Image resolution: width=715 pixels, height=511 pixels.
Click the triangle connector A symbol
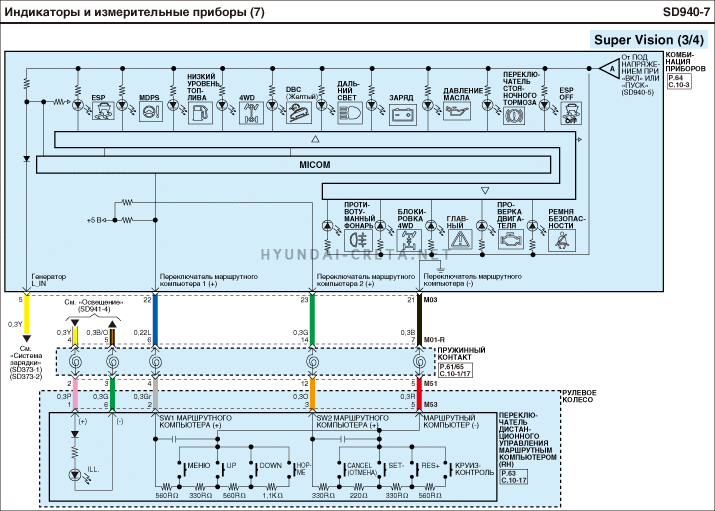pos(609,69)
